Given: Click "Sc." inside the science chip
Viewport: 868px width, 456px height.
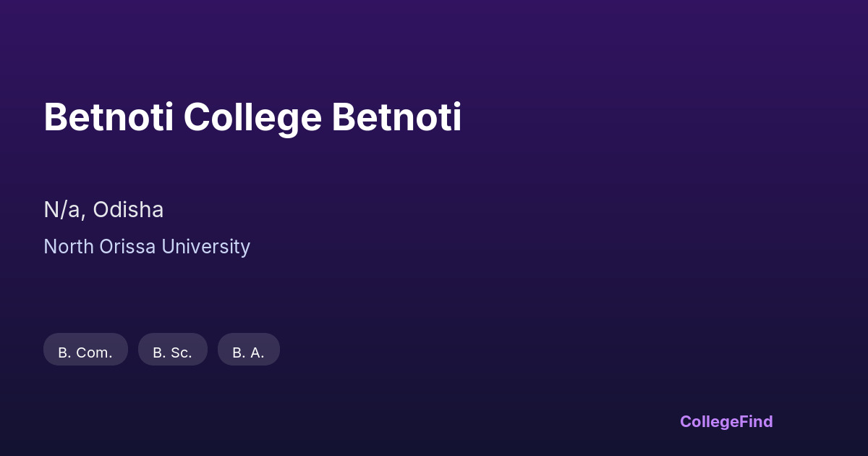Looking at the screenshot, I should point(181,352).
